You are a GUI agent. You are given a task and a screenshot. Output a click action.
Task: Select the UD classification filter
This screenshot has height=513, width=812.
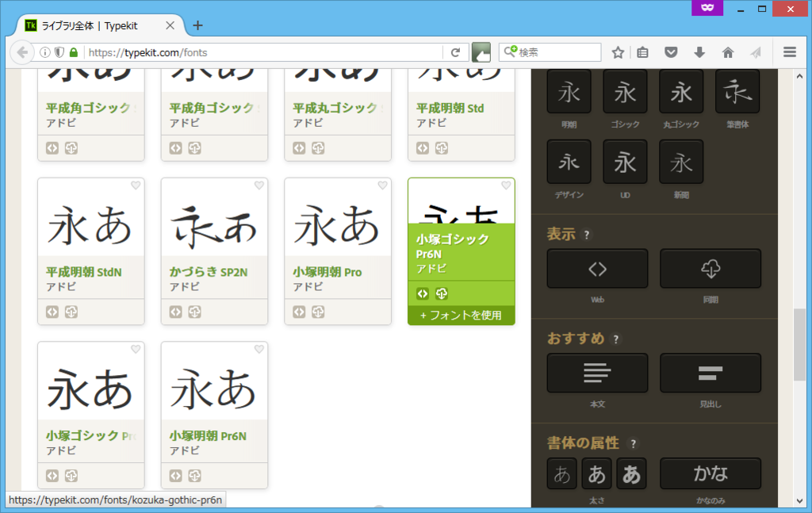625,162
